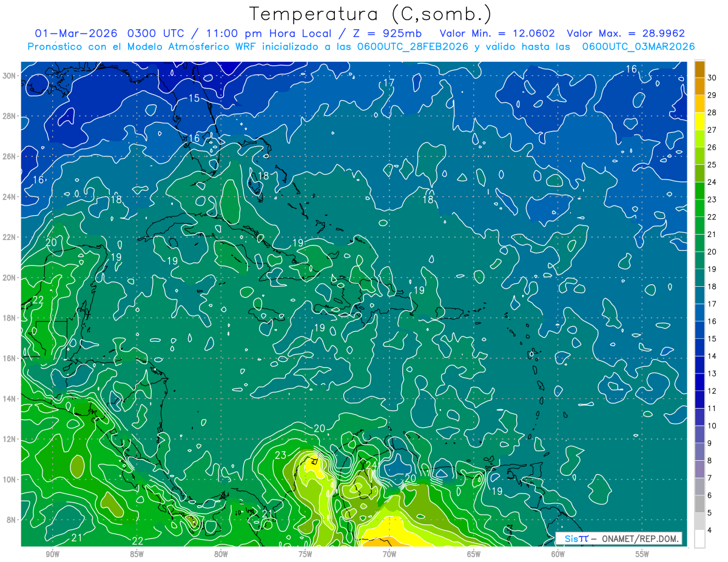
Task: Click the 9 label on the color scale
Action: pos(710,443)
